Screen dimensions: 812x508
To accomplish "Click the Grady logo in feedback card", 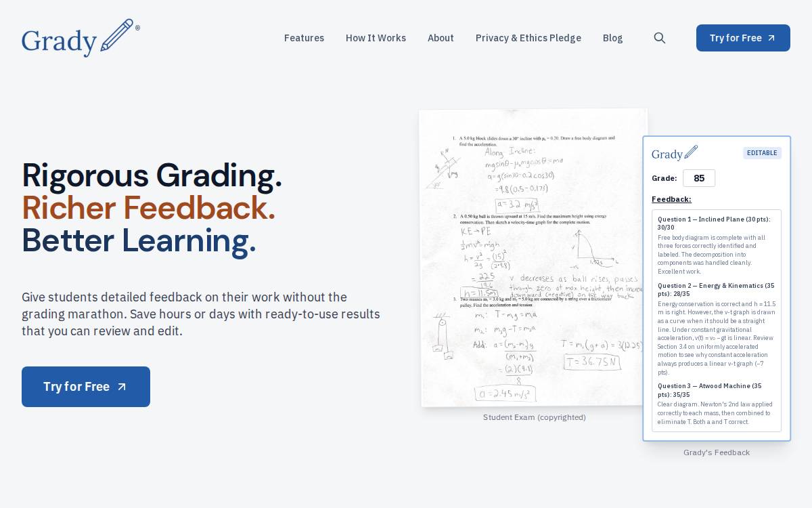I will click(x=675, y=153).
